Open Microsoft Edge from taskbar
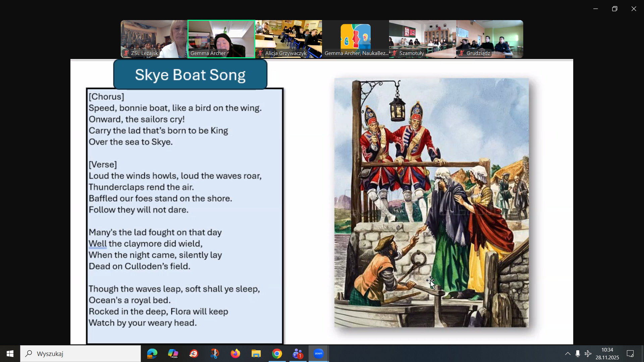The height and width of the screenshot is (362, 644). (152, 354)
